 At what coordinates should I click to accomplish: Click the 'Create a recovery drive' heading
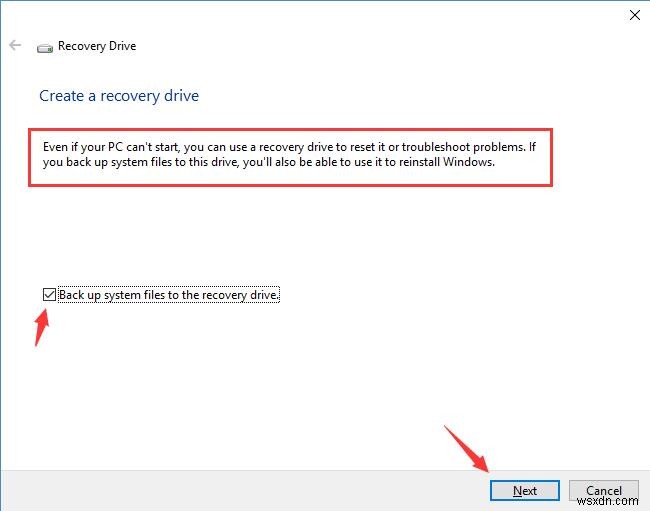point(119,96)
